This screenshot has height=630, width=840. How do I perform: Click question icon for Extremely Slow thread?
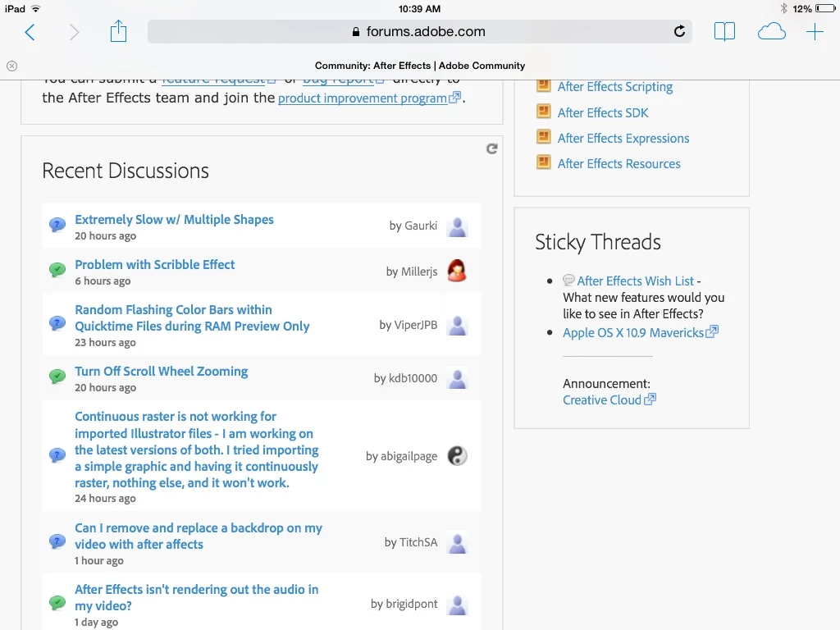click(57, 225)
